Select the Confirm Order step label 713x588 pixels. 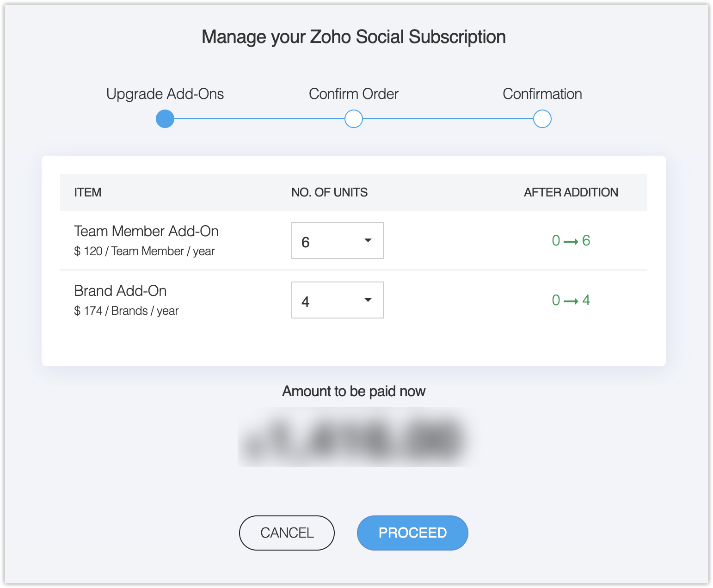click(354, 94)
